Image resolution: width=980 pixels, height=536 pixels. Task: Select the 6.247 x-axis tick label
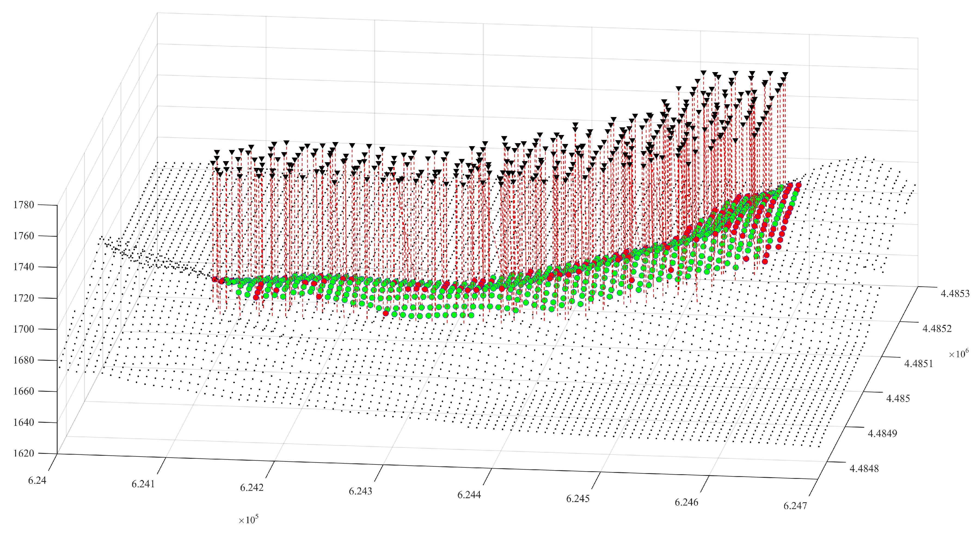pos(795,506)
